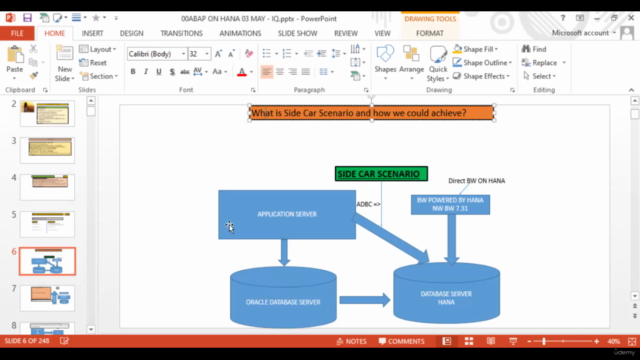The width and height of the screenshot is (640, 360).
Task: Click the Reset slide button
Action: [x=93, y=62]
